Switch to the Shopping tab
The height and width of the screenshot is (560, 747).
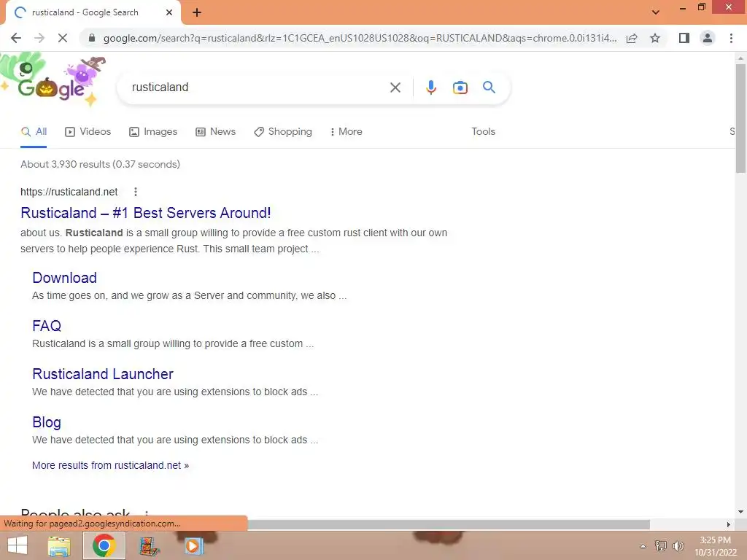coord(283,132)
